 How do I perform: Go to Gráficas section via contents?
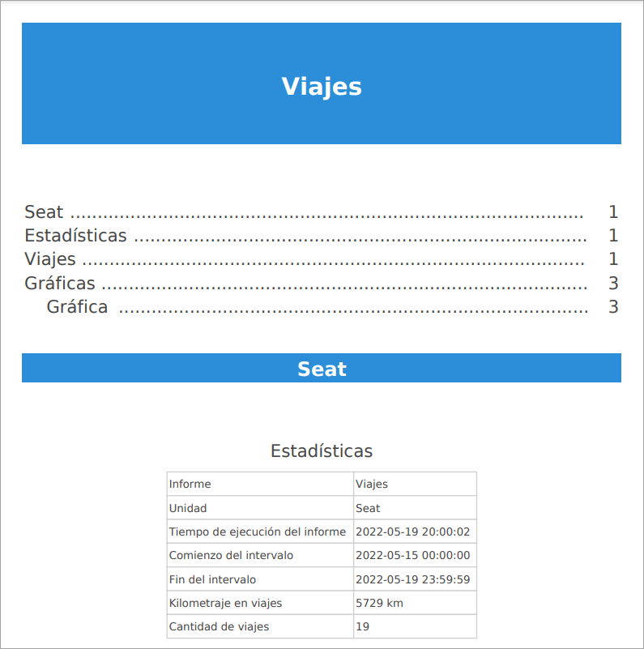[x=60, y=284]
